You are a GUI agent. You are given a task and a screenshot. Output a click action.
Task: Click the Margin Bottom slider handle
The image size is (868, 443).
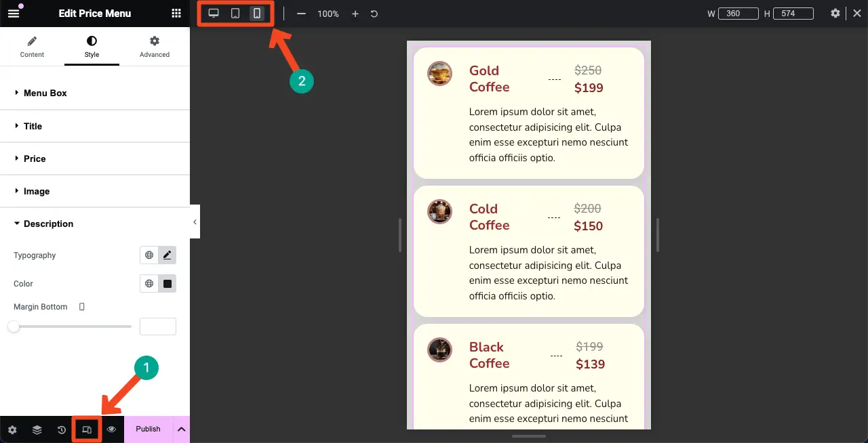pyautogui.click(x=14, y=326)
